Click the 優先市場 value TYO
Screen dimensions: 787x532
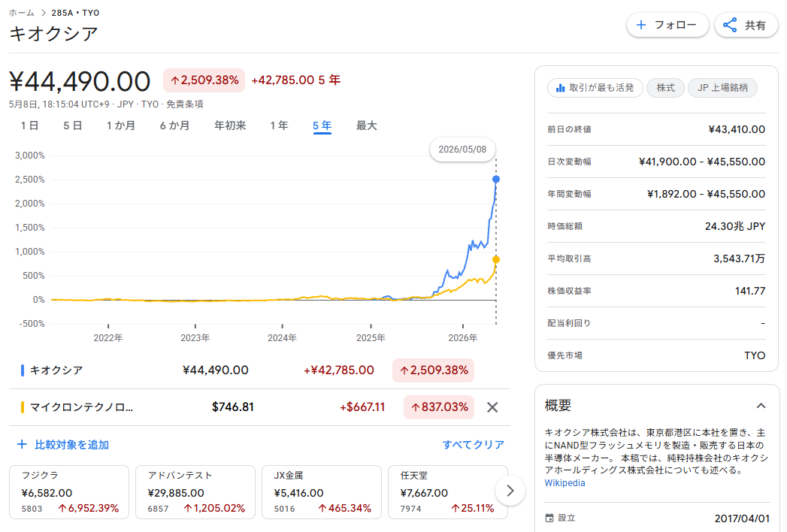755,356
